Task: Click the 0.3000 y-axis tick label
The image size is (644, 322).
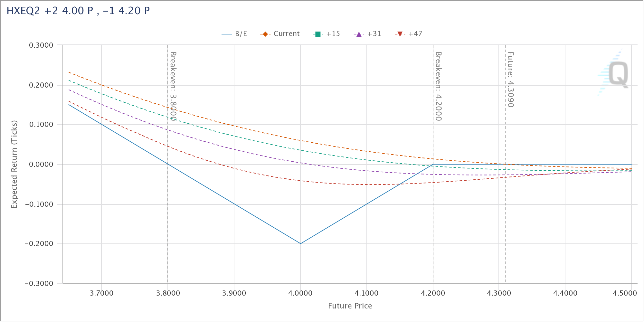Action: 41,45
